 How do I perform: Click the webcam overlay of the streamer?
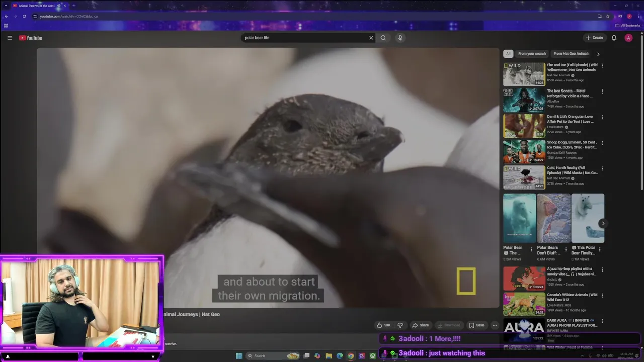(x=82, y=303)
